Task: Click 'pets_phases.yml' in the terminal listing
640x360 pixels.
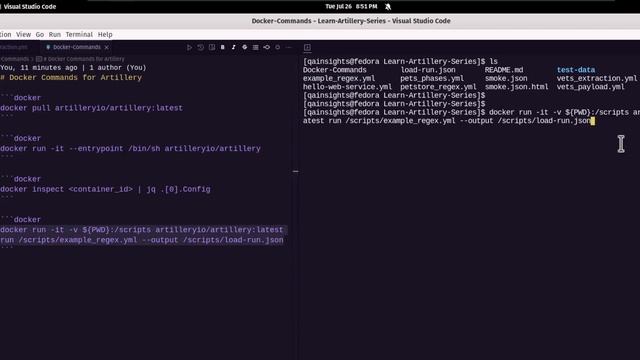Action: click(432, 78)
